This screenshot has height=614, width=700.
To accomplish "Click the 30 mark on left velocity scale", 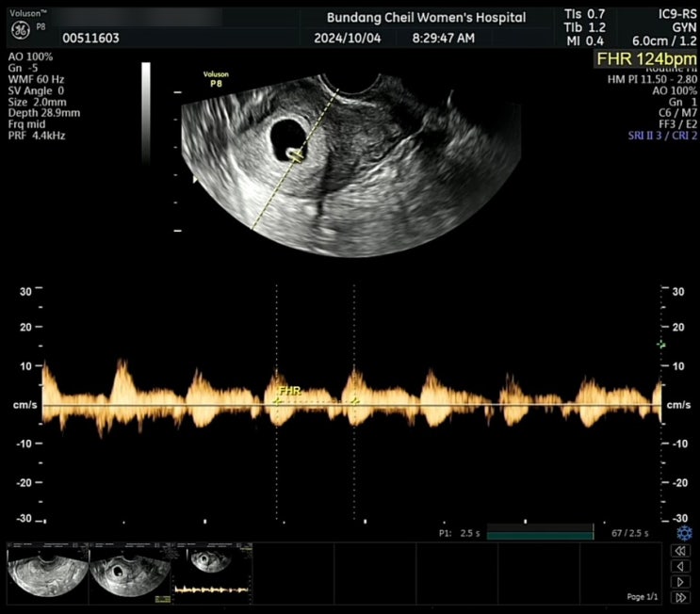I will (25, 292).
